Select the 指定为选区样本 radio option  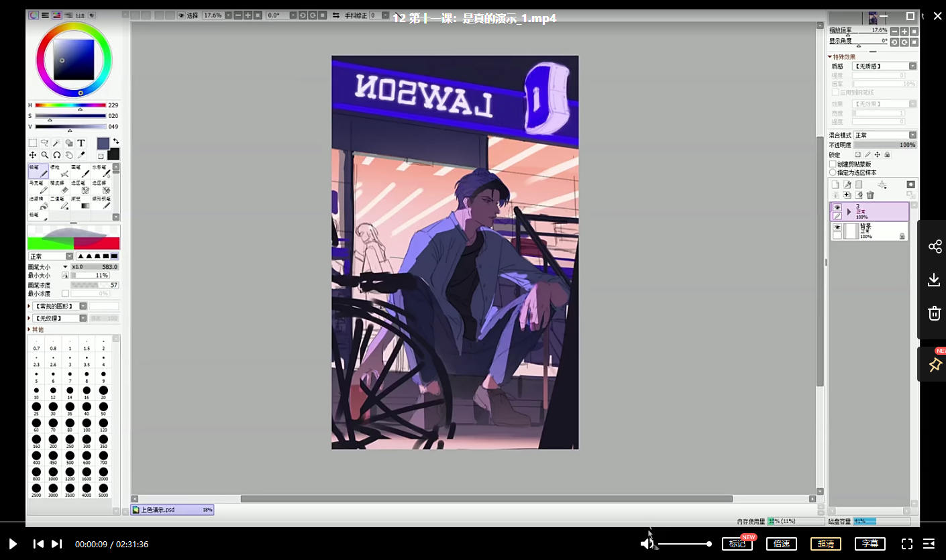point(833,172)
